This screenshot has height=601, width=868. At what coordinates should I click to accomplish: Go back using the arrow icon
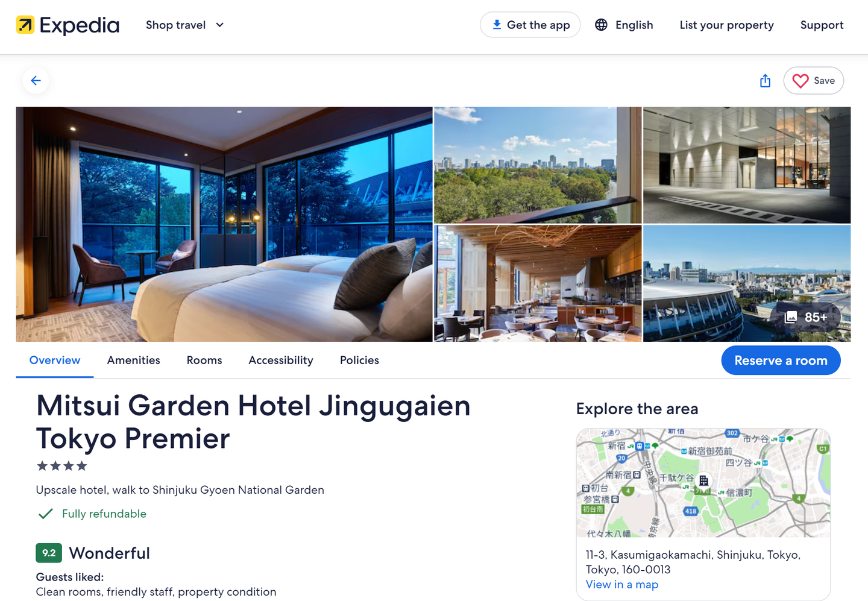tap(36, 80)
